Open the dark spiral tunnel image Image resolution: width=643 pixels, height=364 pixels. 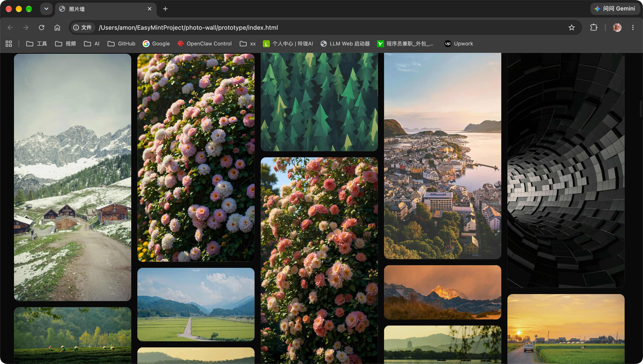[566, 170]
